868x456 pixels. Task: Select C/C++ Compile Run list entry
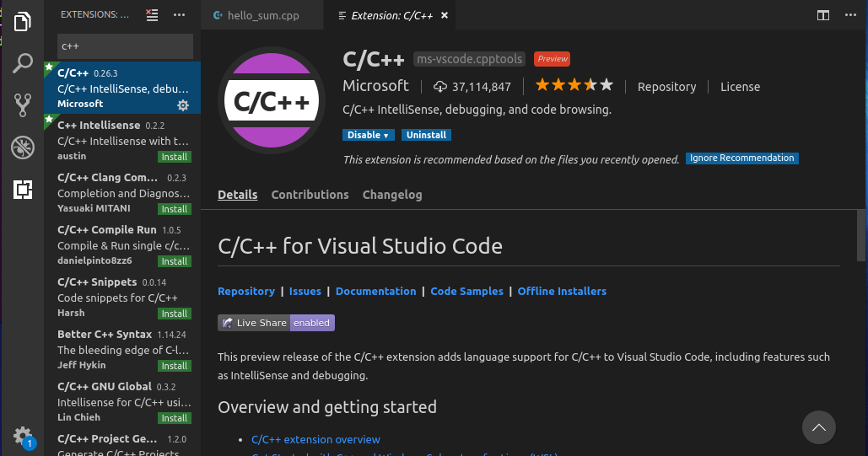click(x=122, y=244)
